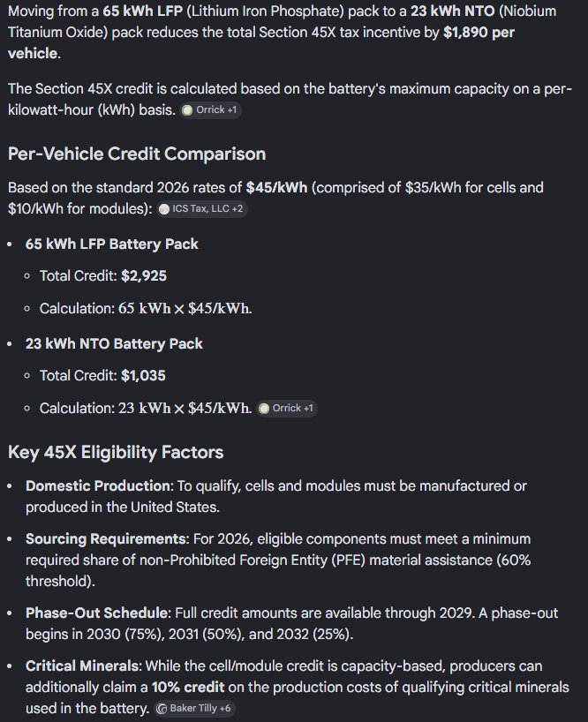Click the "23 kWh NTO Battery Pack" bullet
The image size is (588, 722).
(114, 343)
